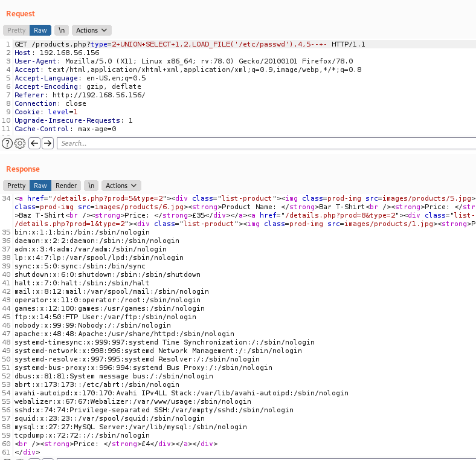Click the Cache-Control: max-age=0 line
Image resolution: width=476 pixels, height=460 pixels.
point(65,129)
